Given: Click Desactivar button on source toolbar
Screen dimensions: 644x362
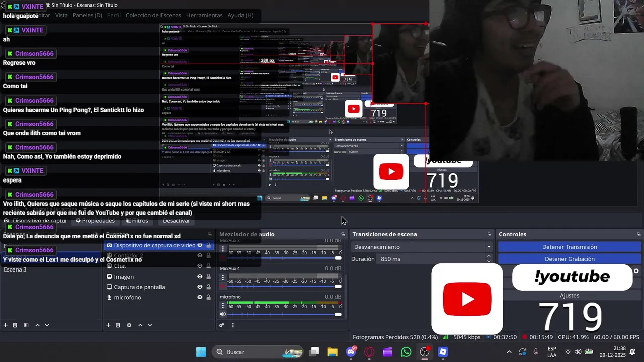Looking at the screenshot, I should [x=176, y=221].
